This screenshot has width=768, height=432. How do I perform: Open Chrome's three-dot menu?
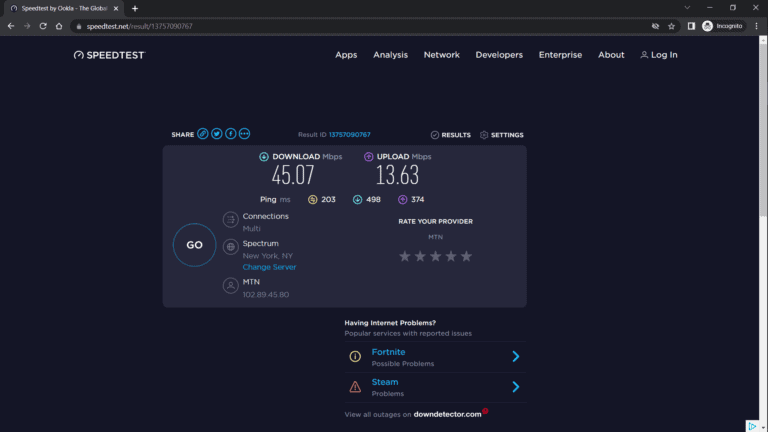756,26
